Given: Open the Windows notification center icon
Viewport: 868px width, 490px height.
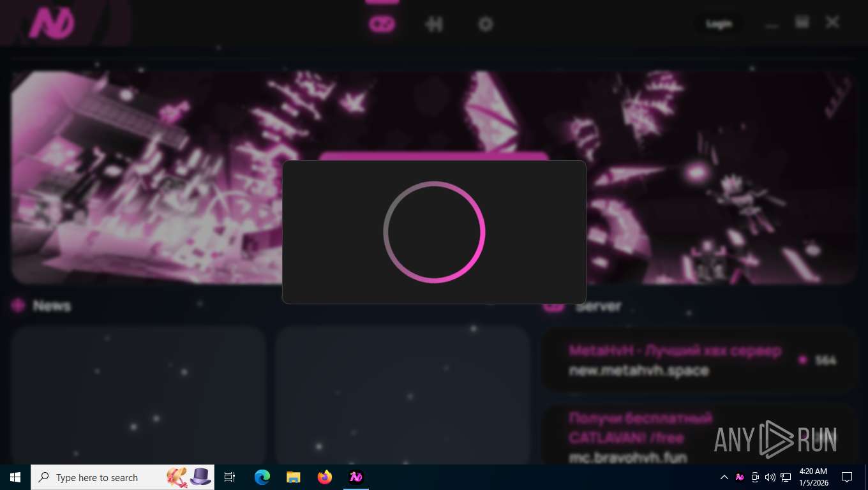Looking at the screenshot, I should [847, 477].
